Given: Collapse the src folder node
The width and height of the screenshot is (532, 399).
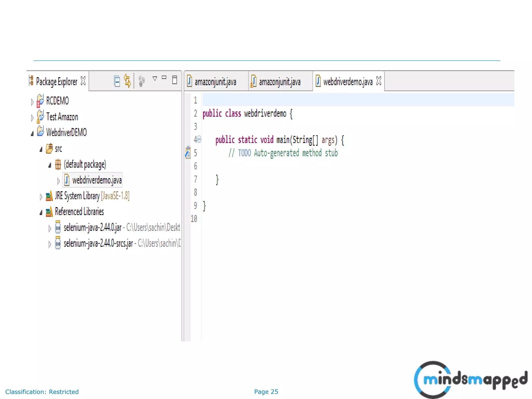Looking at the screenshot, I should pyautogui.click(x=41, y=149).
